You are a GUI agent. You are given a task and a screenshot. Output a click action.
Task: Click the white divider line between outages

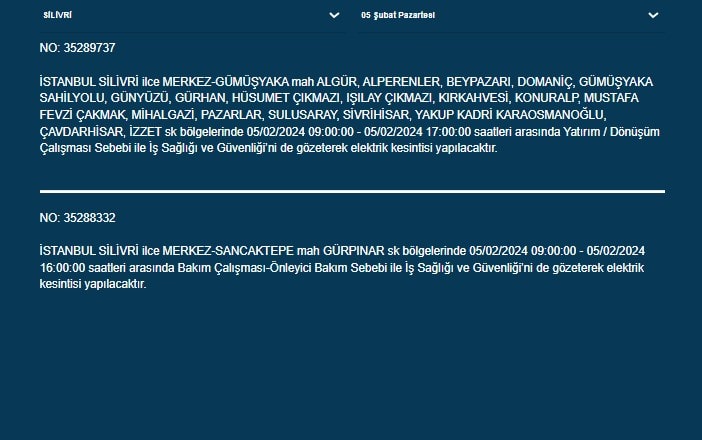click(352, 191)
